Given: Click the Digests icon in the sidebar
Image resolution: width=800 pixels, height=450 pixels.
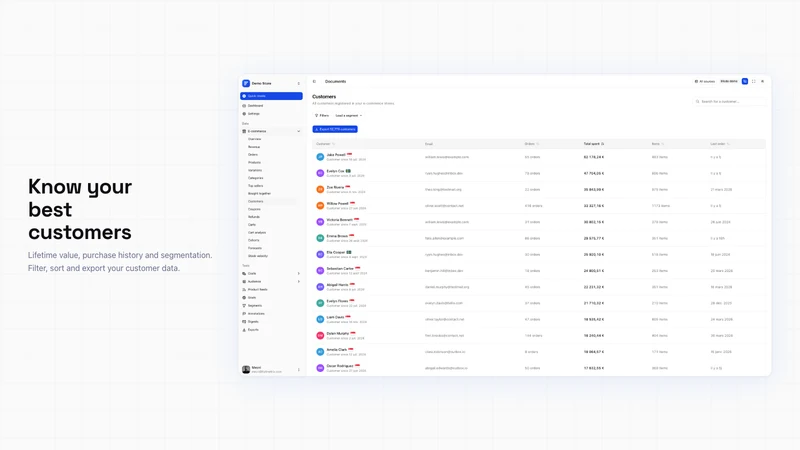Looking at the screenshot, I should coord(244,321).
